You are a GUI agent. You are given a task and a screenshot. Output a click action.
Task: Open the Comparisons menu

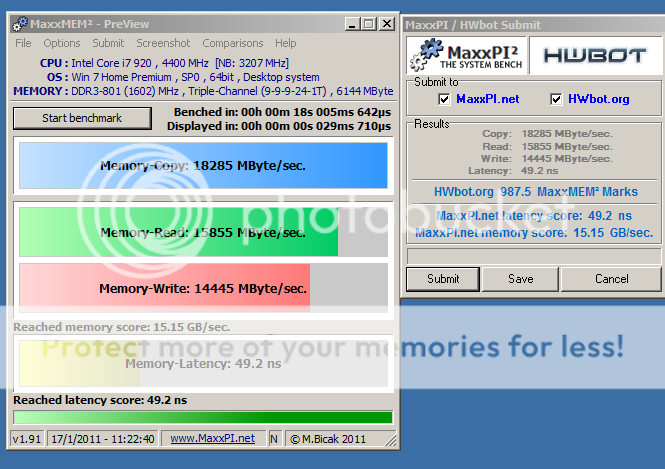pos(233,43)
